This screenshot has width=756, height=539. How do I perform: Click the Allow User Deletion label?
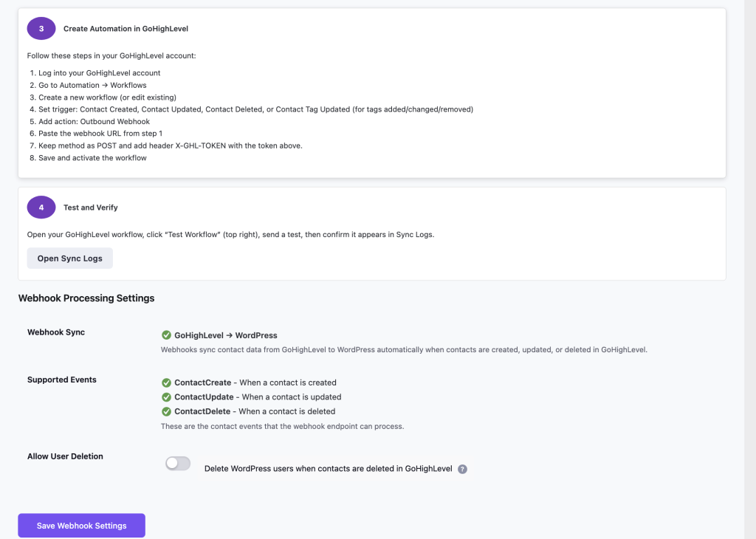click(65, 456)
